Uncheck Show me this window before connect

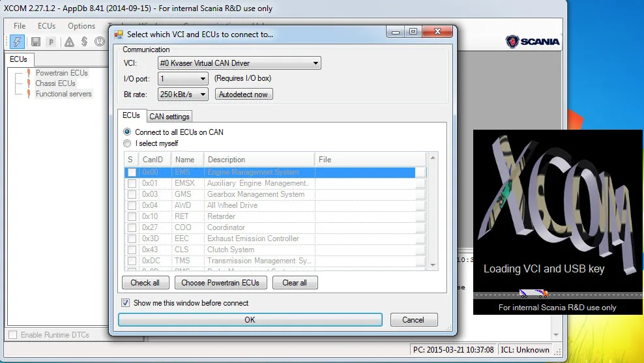[x=125, y=302]
